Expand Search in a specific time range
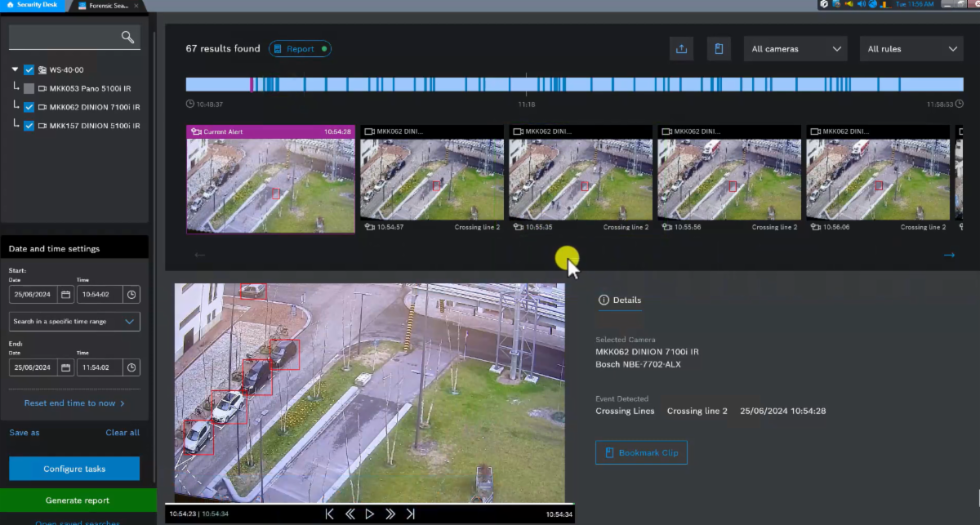 tap(74, 322)
